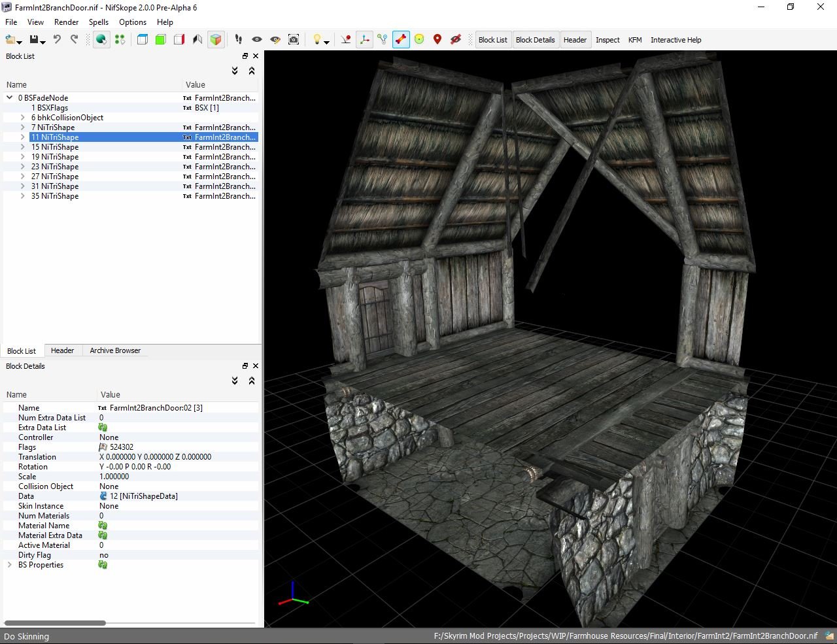
Task: Open the lighting dropdown arrow beside lightbulb
Action: tap(326, 42)
